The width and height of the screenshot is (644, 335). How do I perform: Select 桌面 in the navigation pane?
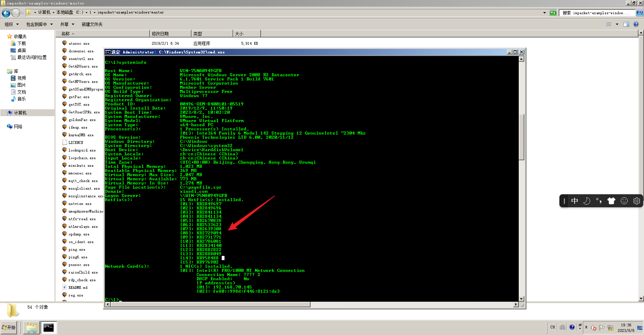click(x=22, y=50)
